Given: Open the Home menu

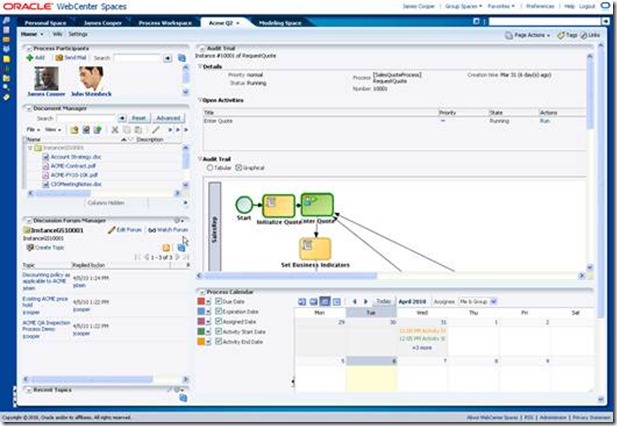Looking at the screenshot, I should 32,34.
